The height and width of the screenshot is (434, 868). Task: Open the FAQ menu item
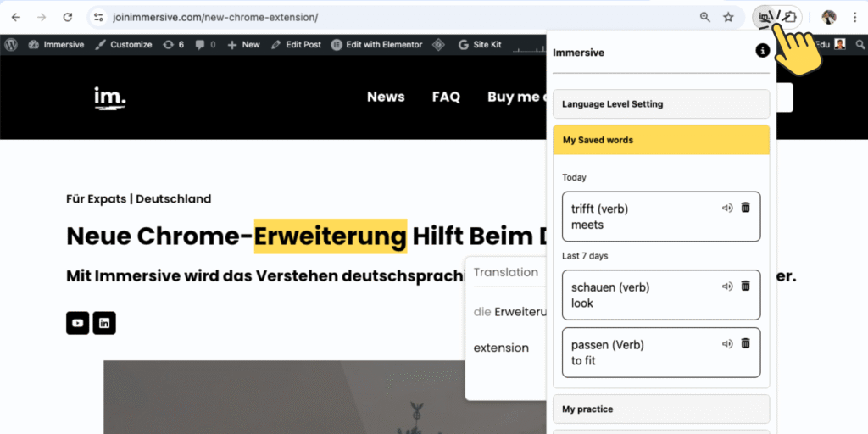point(446,97)
